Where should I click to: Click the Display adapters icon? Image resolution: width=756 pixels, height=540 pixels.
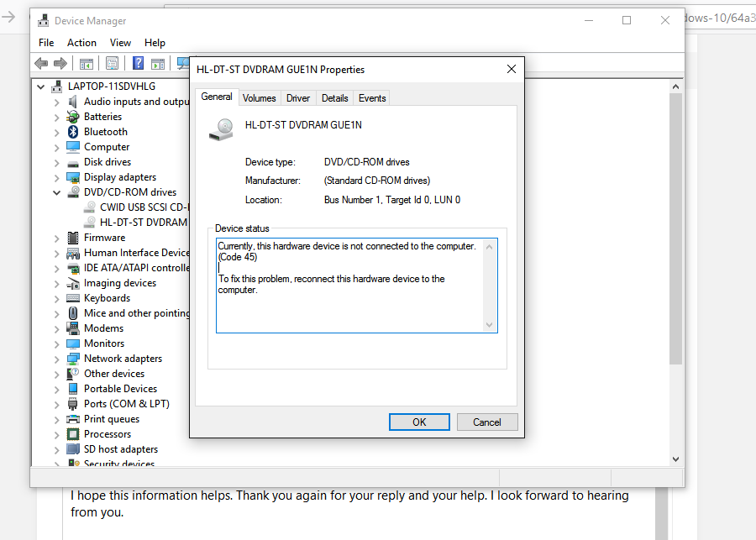[x=73, y=177]
